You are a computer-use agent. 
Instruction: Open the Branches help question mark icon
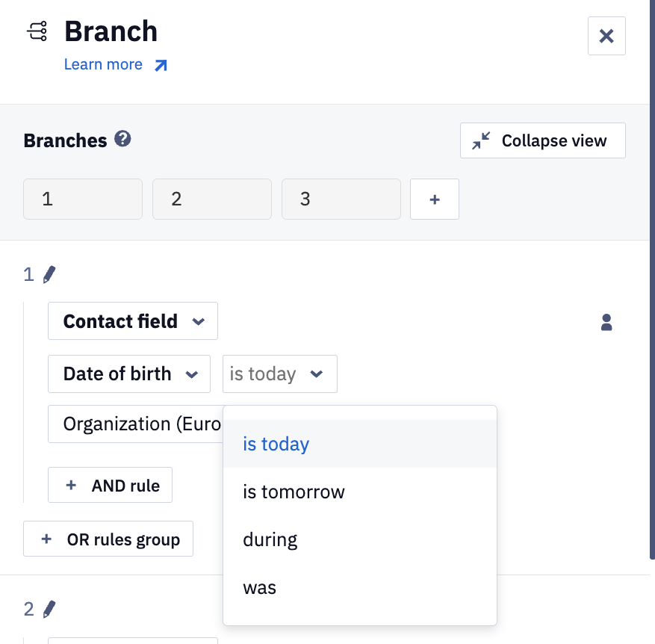122,139
